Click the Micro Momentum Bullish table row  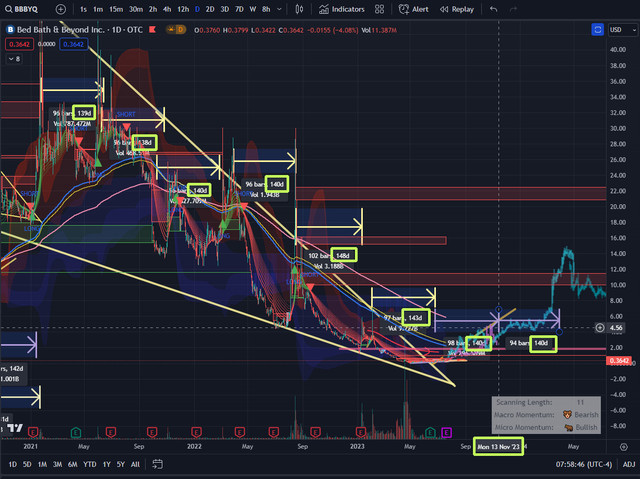coord(546,427)
